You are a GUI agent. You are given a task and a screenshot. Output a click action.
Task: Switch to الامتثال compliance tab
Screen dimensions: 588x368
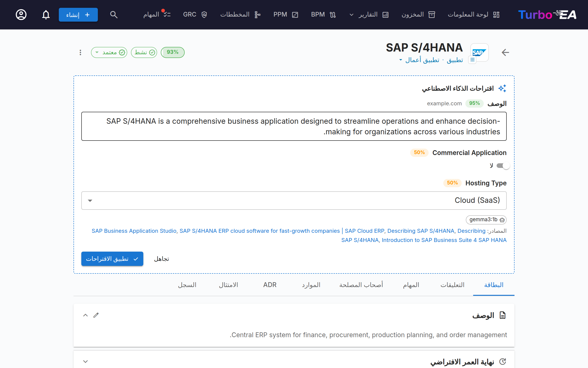229,285
